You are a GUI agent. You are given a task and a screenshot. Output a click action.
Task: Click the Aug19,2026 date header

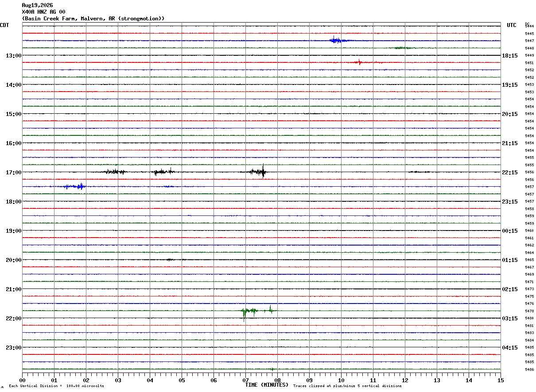click(37, 5)
